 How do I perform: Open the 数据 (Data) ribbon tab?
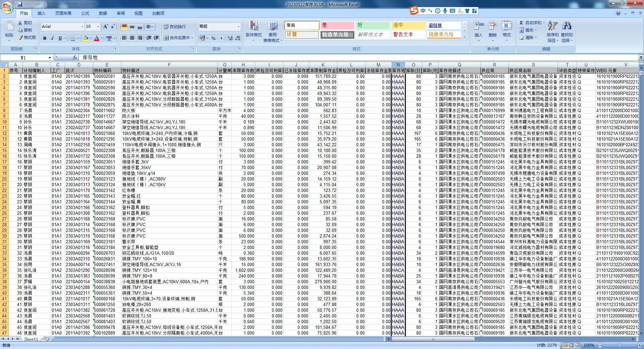point(103,13)
